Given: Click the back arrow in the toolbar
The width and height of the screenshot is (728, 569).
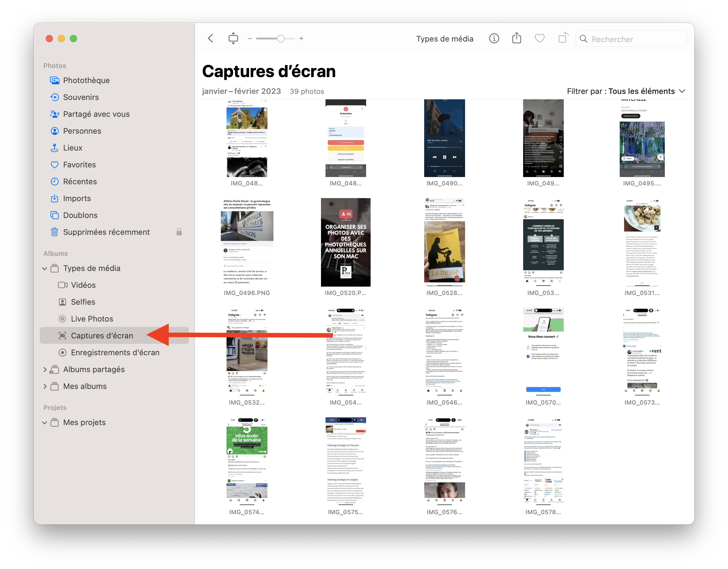Looking at the screenshot, I should 210,38.
